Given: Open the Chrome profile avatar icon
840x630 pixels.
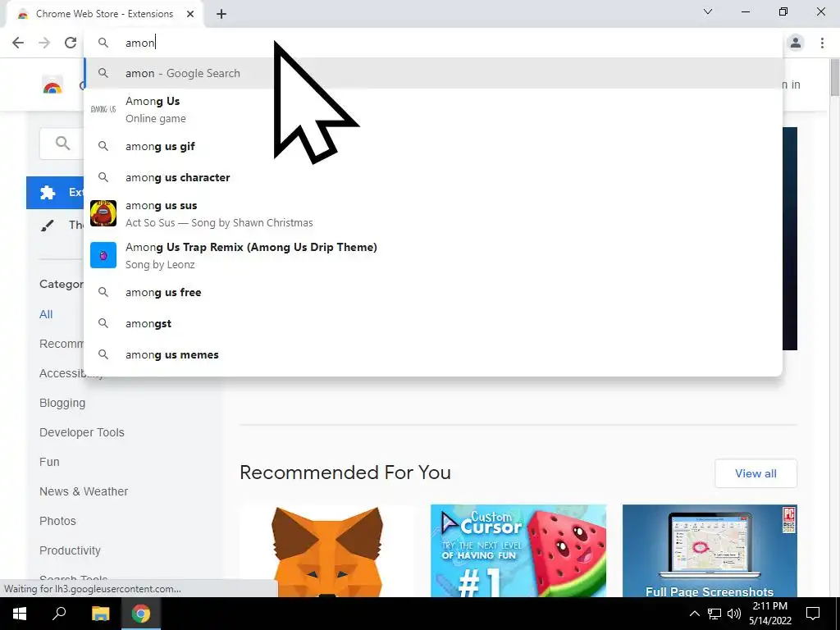Looking at the screenshot, I should tap(796, 43).
